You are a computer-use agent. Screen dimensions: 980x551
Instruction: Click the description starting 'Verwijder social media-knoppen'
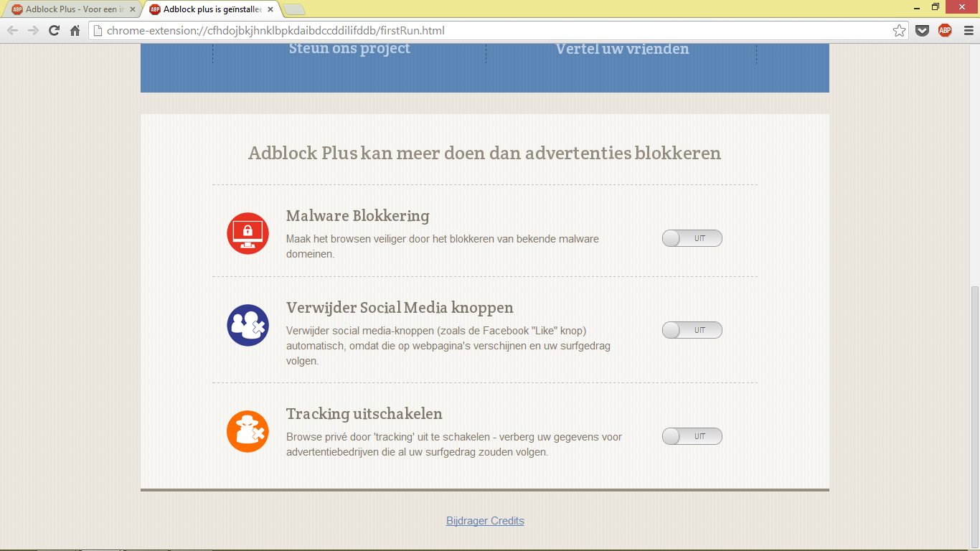(x=448, y=346)
